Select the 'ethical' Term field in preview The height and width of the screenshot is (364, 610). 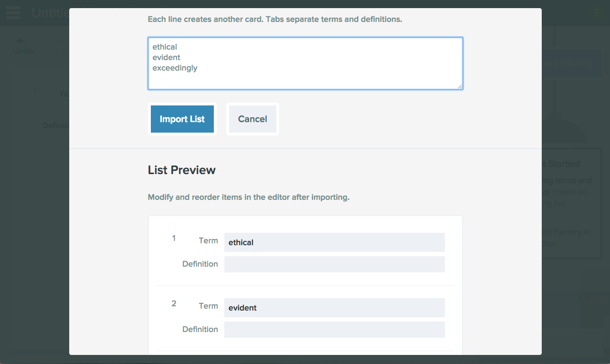[x=334, y=242]
